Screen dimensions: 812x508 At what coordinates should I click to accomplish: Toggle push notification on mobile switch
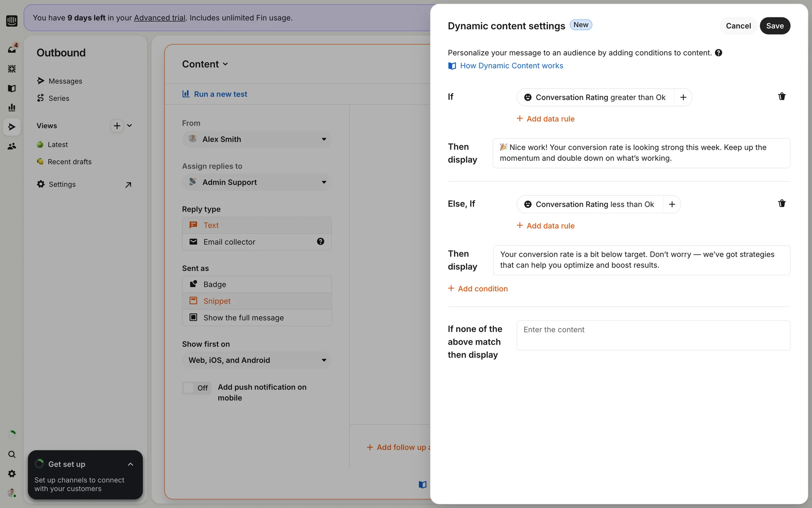pos(197,388)
